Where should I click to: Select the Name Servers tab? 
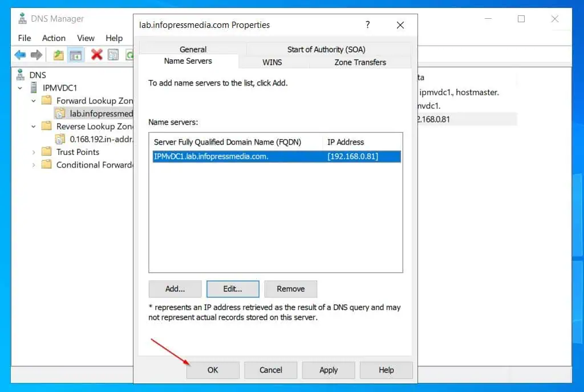click(188, 61)
